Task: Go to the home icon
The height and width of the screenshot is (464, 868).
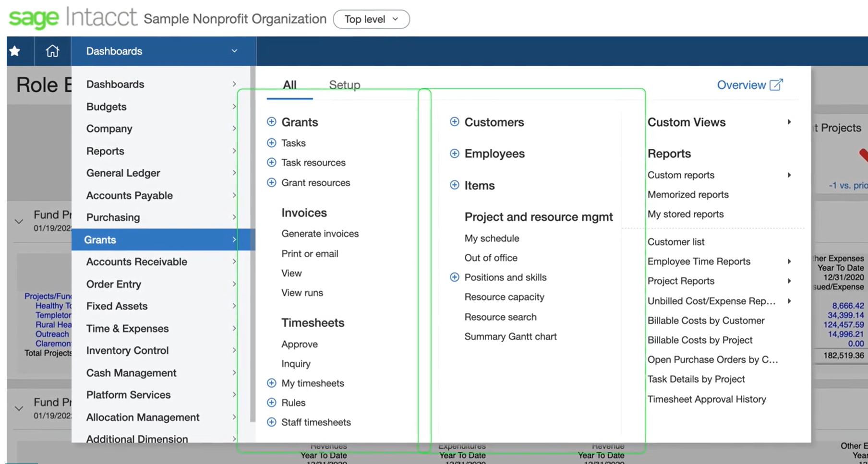Action: (x=52, y=51)
